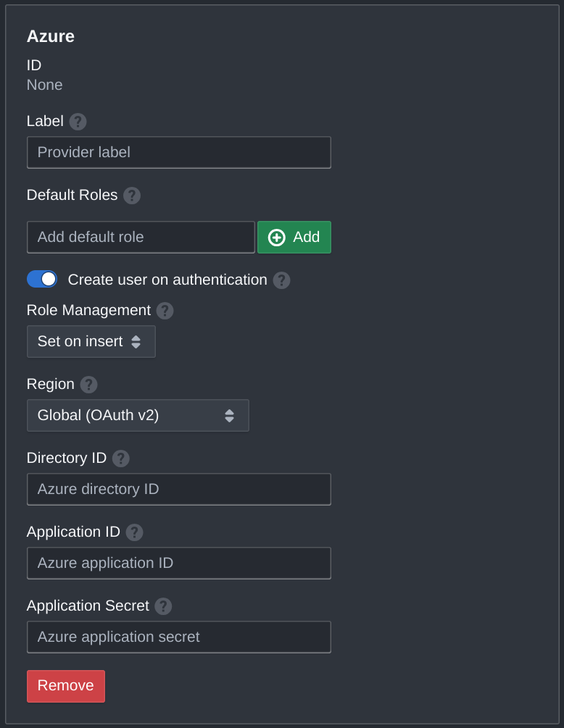Focus the Azure application secret field
This screenshot has height=728, width=564.
[179, 637]
